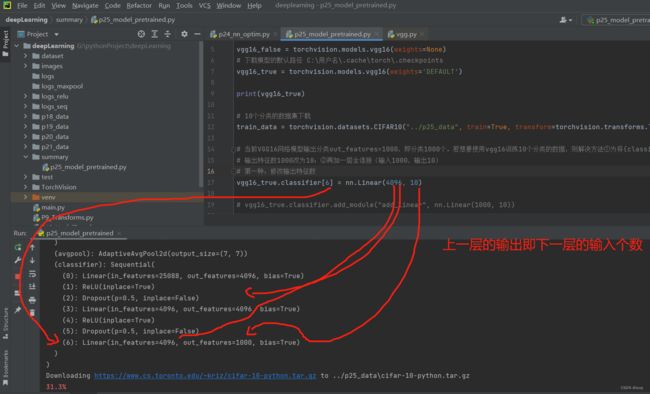Open the Structure tool window sidebar button
The image size is (650, 394).
(x=5, y=323)
